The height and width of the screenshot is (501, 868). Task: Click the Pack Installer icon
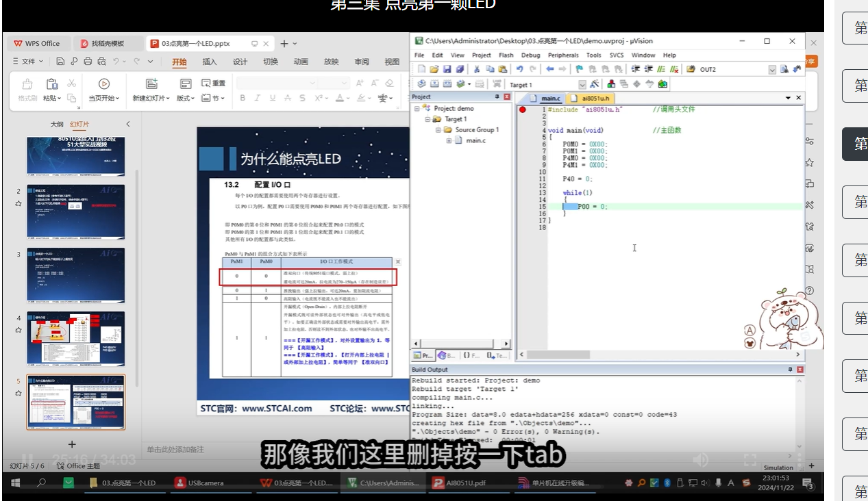point(662,84)
